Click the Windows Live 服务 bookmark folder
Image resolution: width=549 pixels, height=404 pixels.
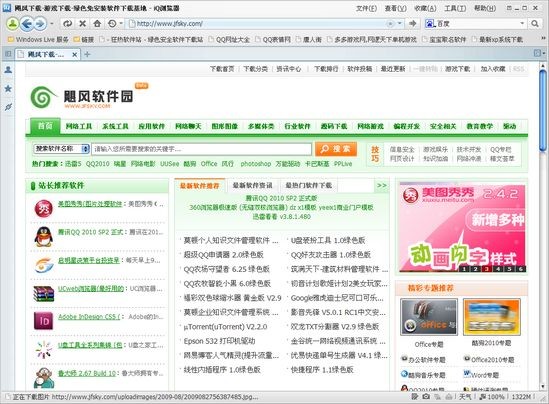38,40
